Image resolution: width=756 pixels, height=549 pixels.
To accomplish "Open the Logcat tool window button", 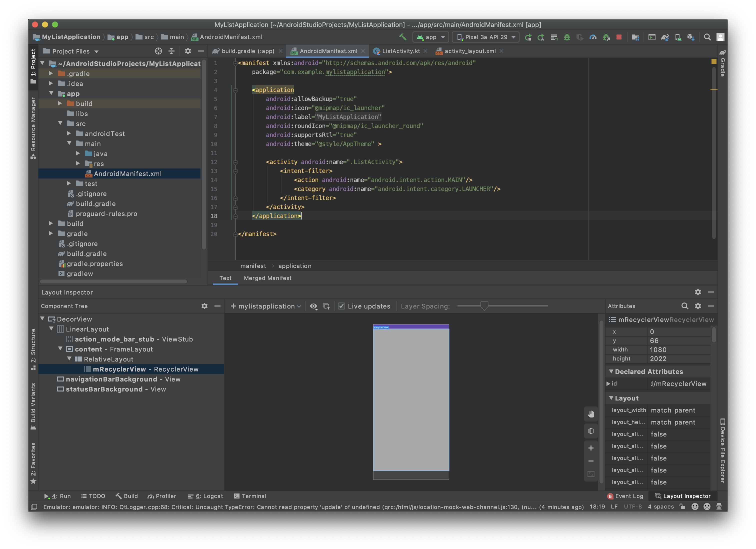I will click(x=206, y=496).
